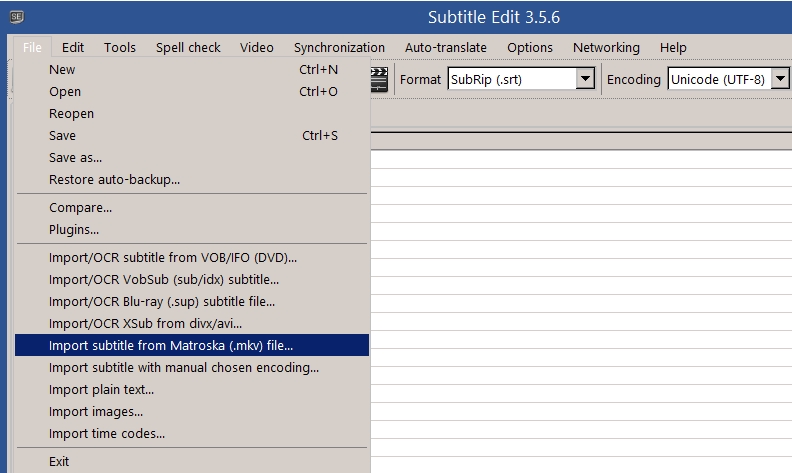The image size is (792, 473).
Task: Click the Subtitle Edit app icon in title bar
Action: 16,17
